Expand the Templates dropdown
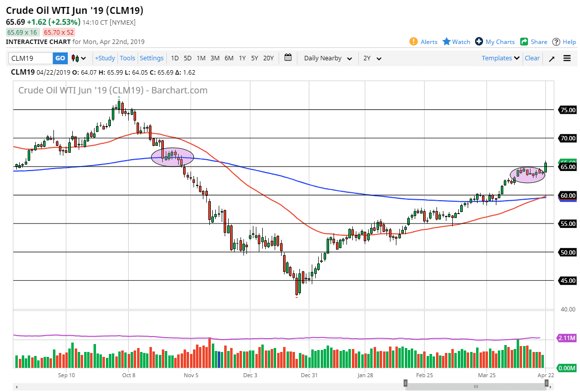Viewport: 580px width, 392px height. [501, 58]
